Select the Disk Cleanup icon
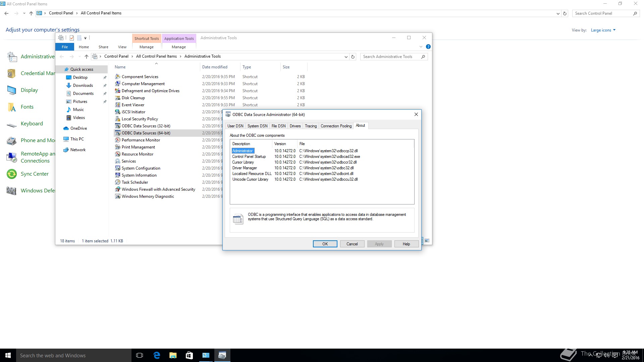644x362 pixels. (x=117, y=98)
